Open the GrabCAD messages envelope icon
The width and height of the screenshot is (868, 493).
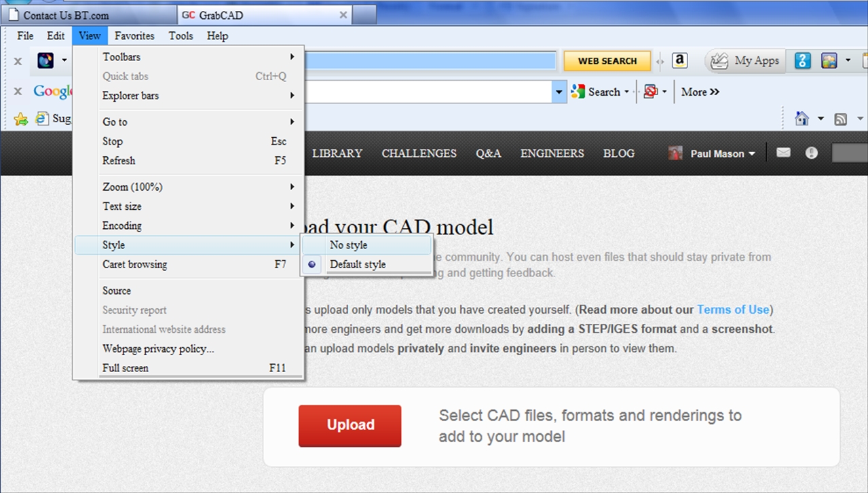tap(783, 153)
